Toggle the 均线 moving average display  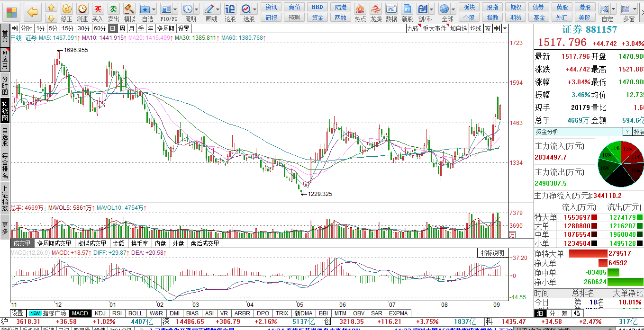click(x=476, y=28)
